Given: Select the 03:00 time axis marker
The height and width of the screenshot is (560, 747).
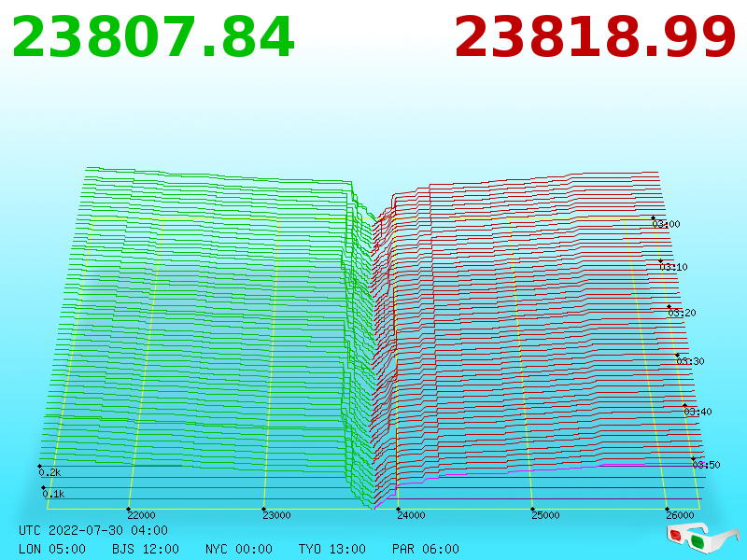Looking at the screenshot, I should 666,224.
